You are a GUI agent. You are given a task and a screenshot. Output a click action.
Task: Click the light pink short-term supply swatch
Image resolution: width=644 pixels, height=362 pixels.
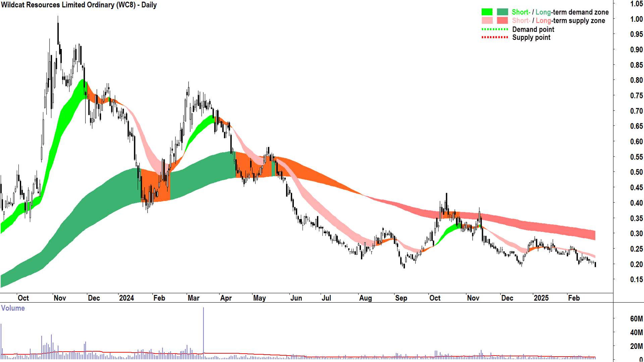click(x=487, y=20)
